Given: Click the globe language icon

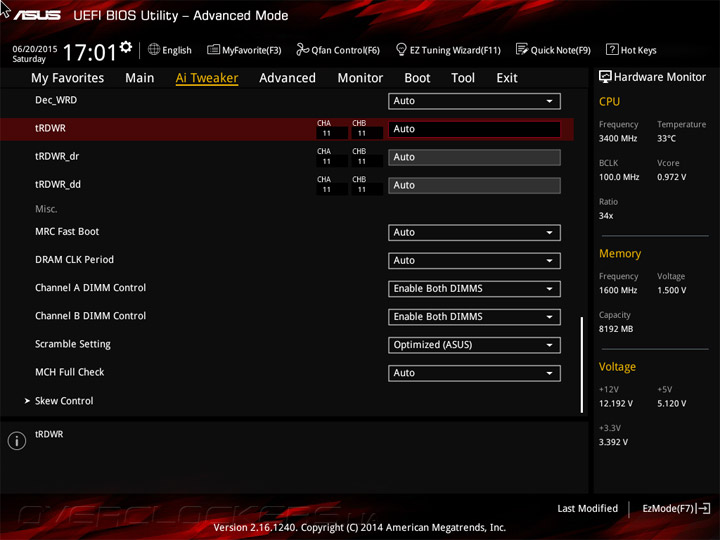Looking at the screenshot, I should click(x=154, y=50).
